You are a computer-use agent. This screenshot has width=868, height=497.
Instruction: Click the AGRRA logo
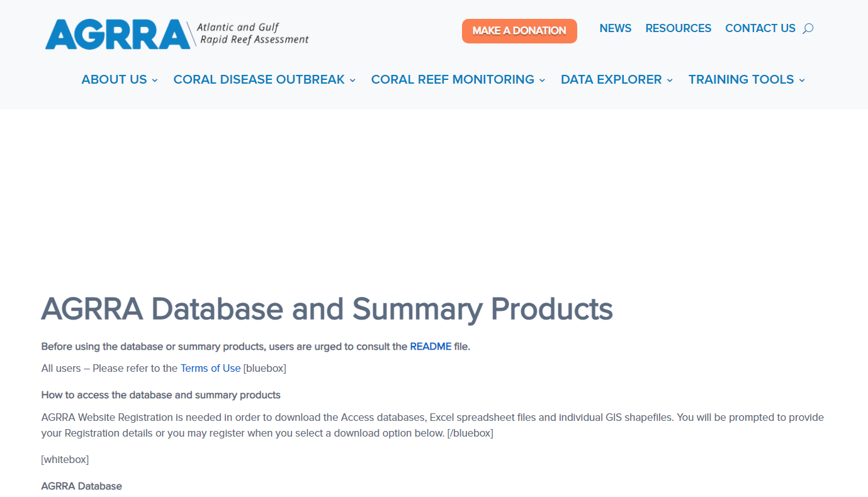click(117, 34)
